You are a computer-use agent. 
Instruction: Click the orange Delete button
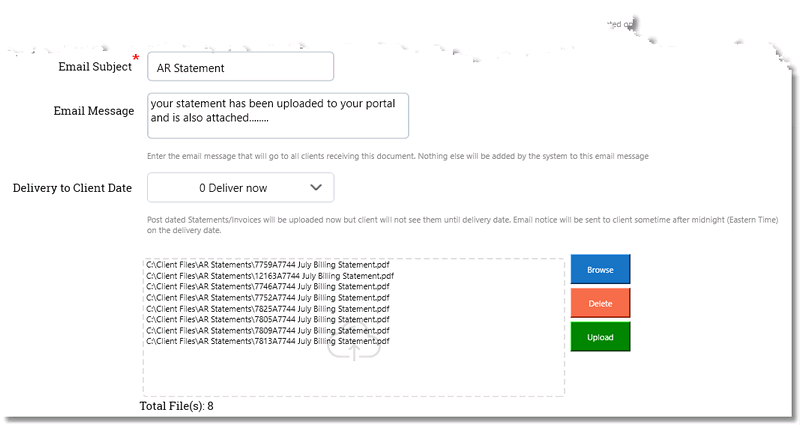(x=600, y=304)
